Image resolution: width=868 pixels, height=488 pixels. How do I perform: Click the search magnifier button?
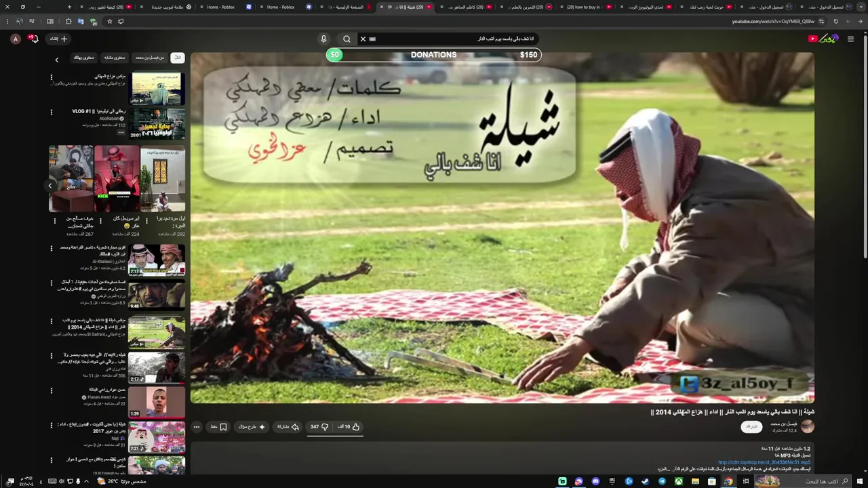[x=347, y=39]
